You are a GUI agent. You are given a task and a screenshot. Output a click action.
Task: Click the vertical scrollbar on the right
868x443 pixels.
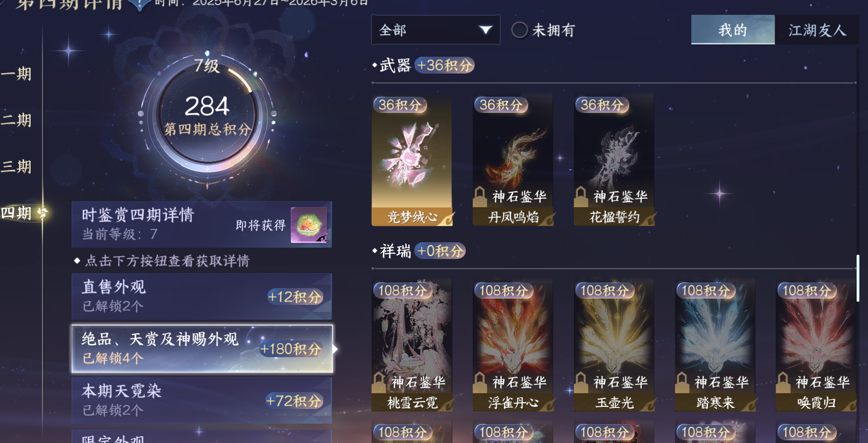[x=858, y=276]
